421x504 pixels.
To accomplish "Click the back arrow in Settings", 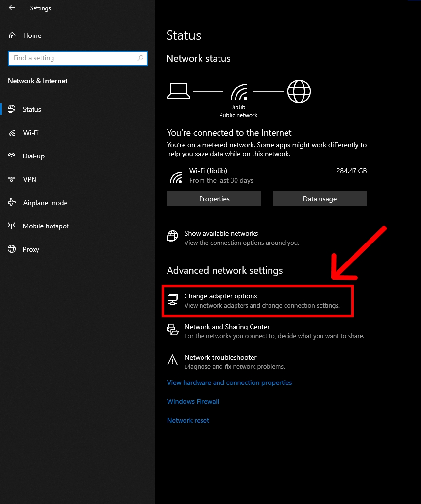I will click(12, 8).
